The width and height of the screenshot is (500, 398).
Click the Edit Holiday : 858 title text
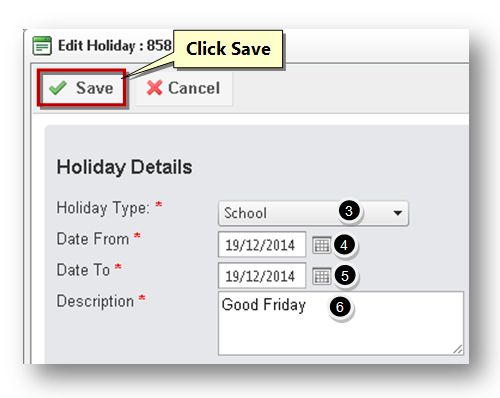[115, 46]
